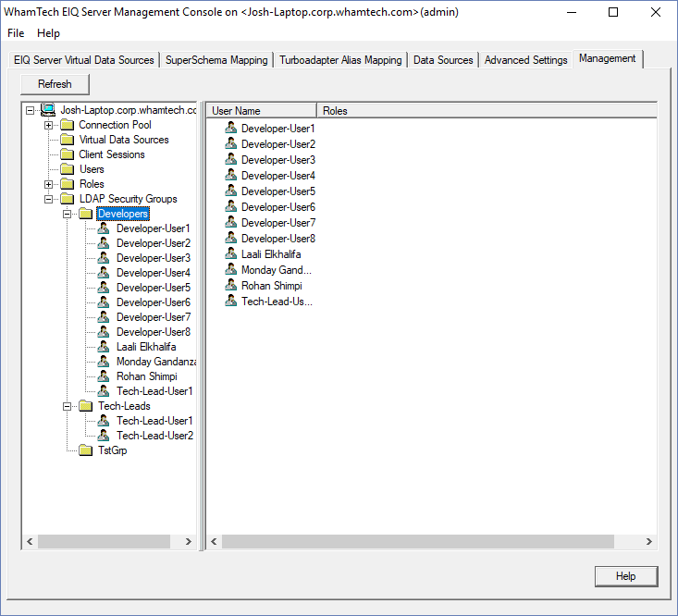Collapse the LDAP Security Groups node

(x=49, y=199)
